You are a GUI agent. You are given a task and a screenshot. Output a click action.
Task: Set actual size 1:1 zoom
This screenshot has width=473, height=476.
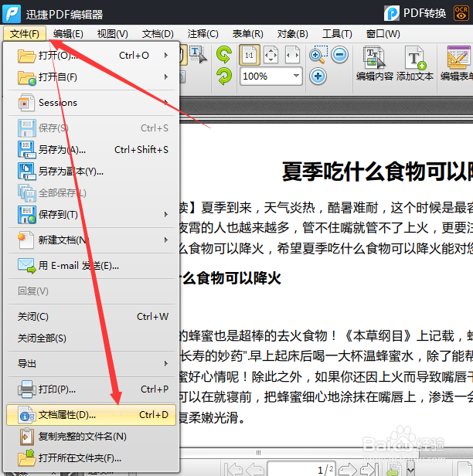point(249,55)
